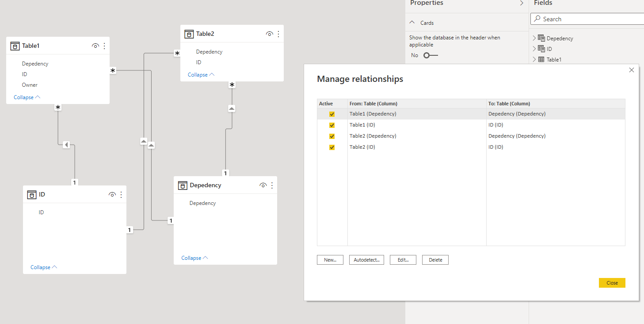The image size is (644, 324).
Task: Select the ID field in the Table2 card
Action: (x=198, y=62)
